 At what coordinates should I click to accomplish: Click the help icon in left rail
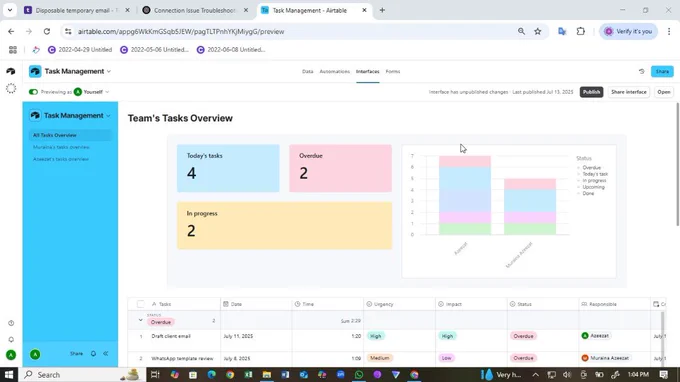(11, 323)
